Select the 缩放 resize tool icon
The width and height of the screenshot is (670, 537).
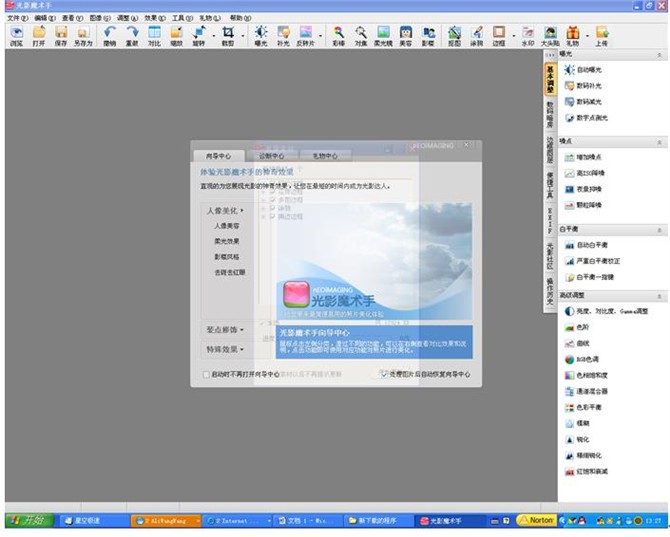click(x=176, y=36)
